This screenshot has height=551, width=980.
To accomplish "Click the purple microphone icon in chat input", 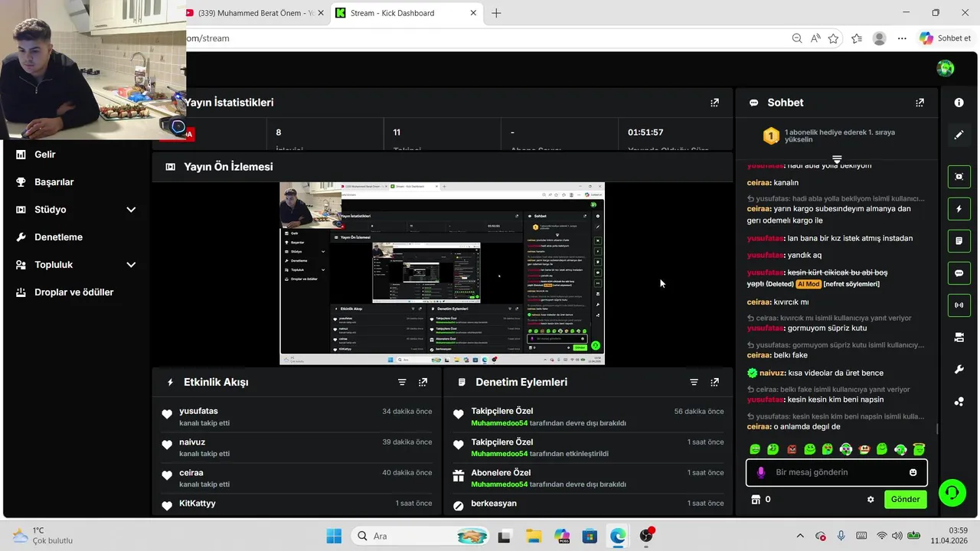I will click(x=760, y=472).
